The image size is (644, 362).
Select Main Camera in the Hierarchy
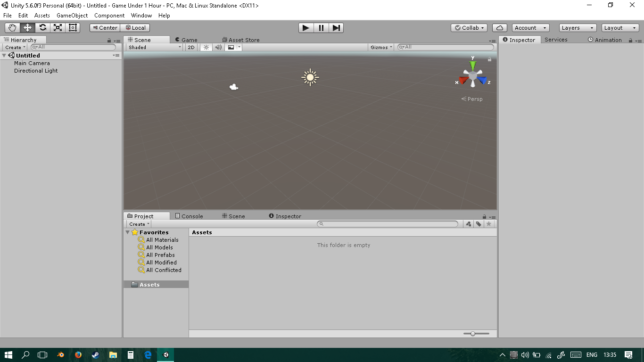pyautogui.click(x=32, y=63)
